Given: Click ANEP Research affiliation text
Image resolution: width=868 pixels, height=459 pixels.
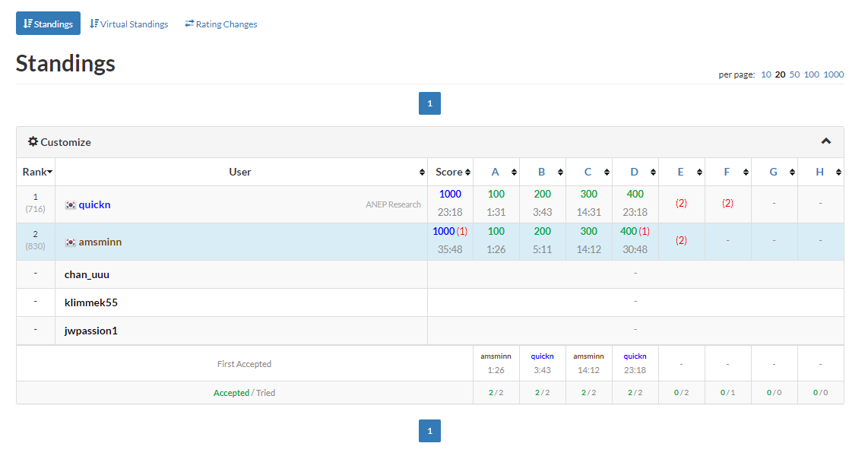Looking at the screenshot, I should pos(393,204).
